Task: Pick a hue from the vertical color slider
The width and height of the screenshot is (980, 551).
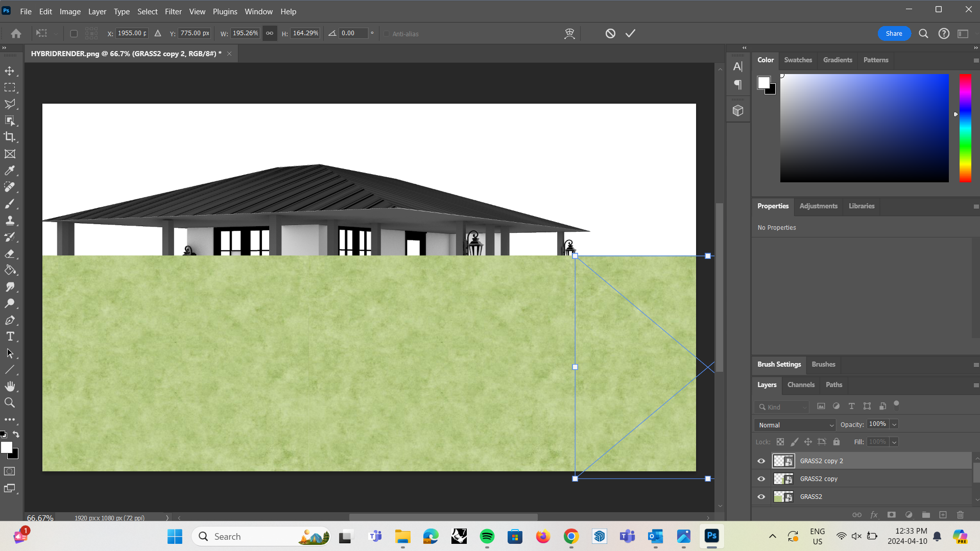Action: (965, 128)
